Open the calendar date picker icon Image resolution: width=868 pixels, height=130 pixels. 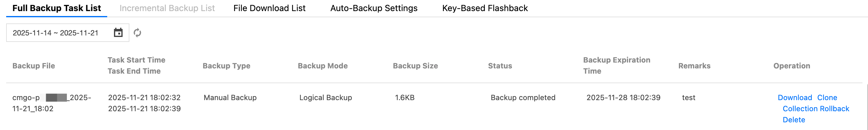tap(118, 33)
